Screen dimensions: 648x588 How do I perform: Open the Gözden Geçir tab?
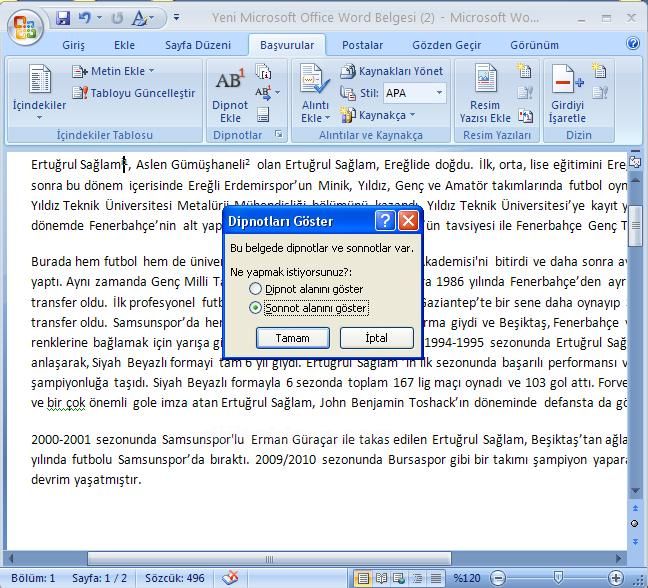pos(446,45)
